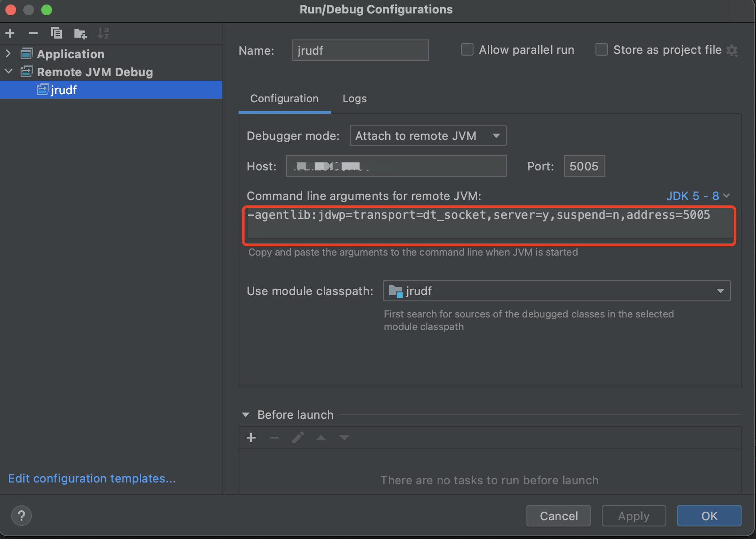
Task: Remove the selected configuration with minus icon
Action: (x=33, y=33)
